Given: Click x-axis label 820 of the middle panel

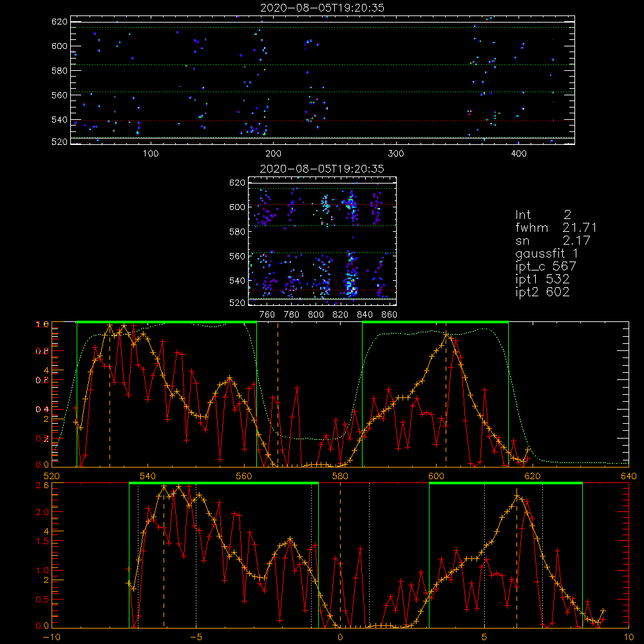Looking at the screenshot, I should tap(341, 315).
